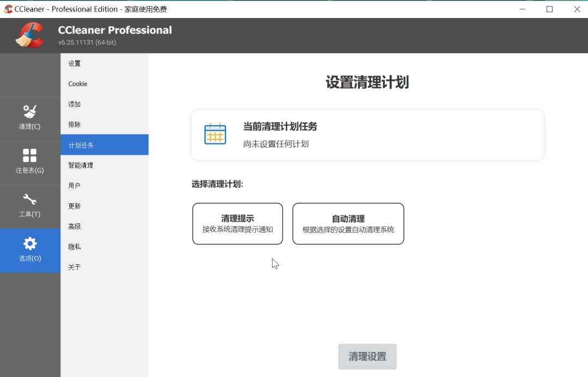
Task: Open the 智能清理 settings page
Action: (81, 165)
